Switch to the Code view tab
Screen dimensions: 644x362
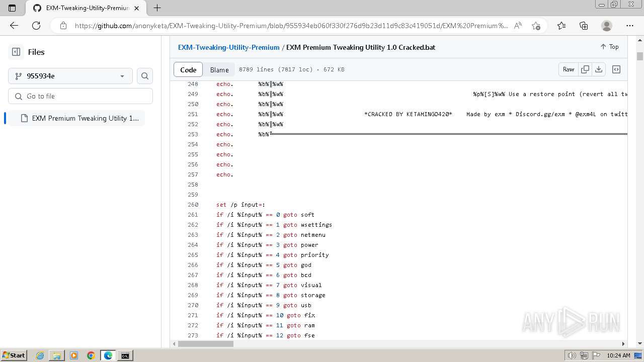[188, 69]
